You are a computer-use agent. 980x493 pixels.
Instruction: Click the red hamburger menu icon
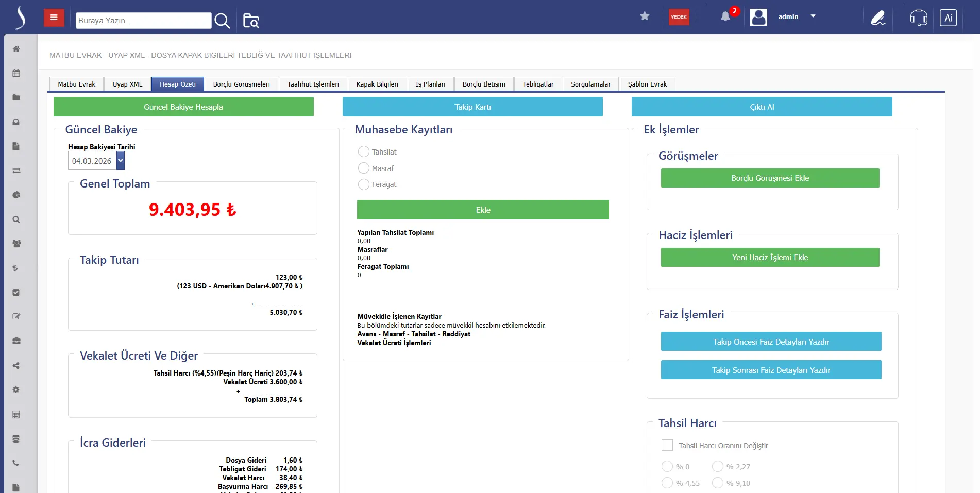54,18
